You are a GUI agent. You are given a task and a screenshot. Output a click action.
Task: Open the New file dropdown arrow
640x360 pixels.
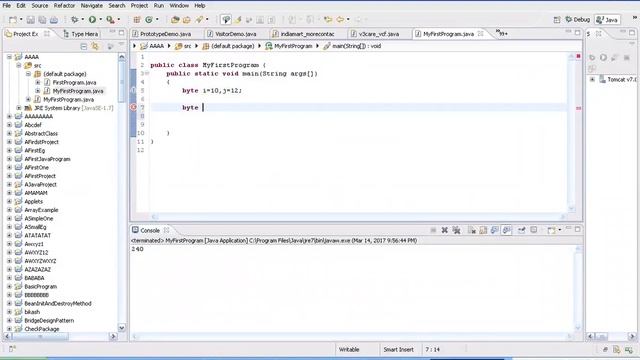click(21, 20)
